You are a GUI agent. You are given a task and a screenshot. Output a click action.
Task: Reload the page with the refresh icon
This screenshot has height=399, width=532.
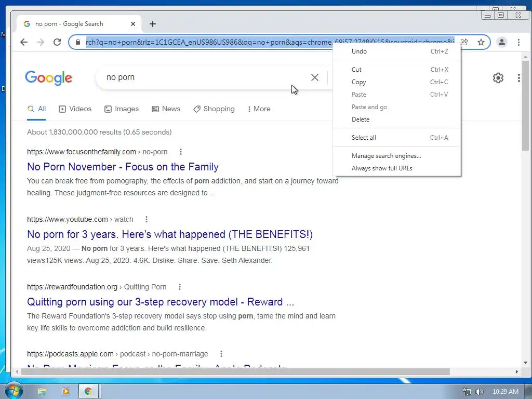pyautogui.click(x=57, y=42)
